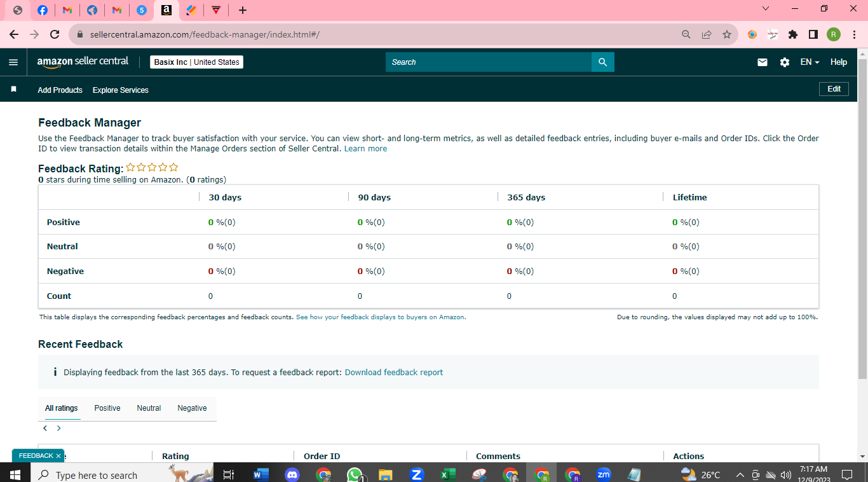Click the 365 days column header
The image size is (868, 482).
coord(527,198)
